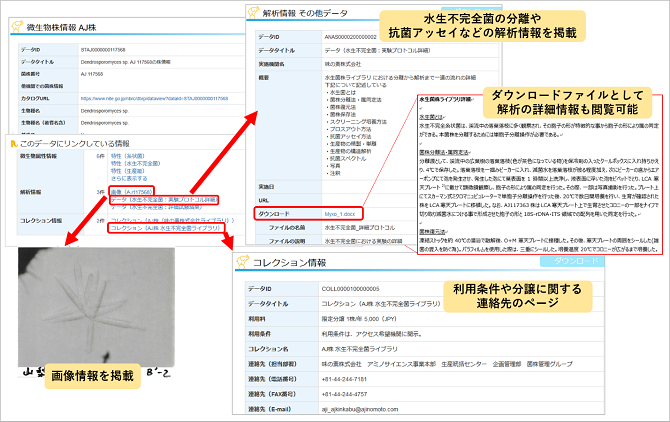
Task: Click the 微生物属性情報 row label
Action: click(x=38, y=156)
